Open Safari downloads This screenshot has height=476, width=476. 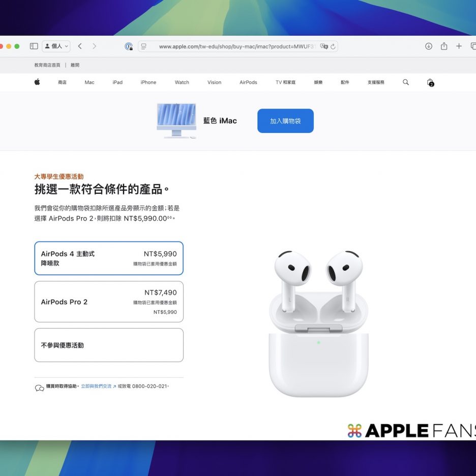[x=429, y=46]
